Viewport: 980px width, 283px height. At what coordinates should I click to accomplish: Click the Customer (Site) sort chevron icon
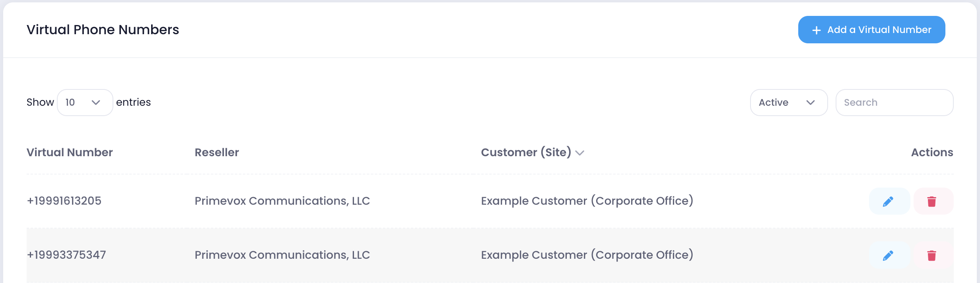[580, 153]
